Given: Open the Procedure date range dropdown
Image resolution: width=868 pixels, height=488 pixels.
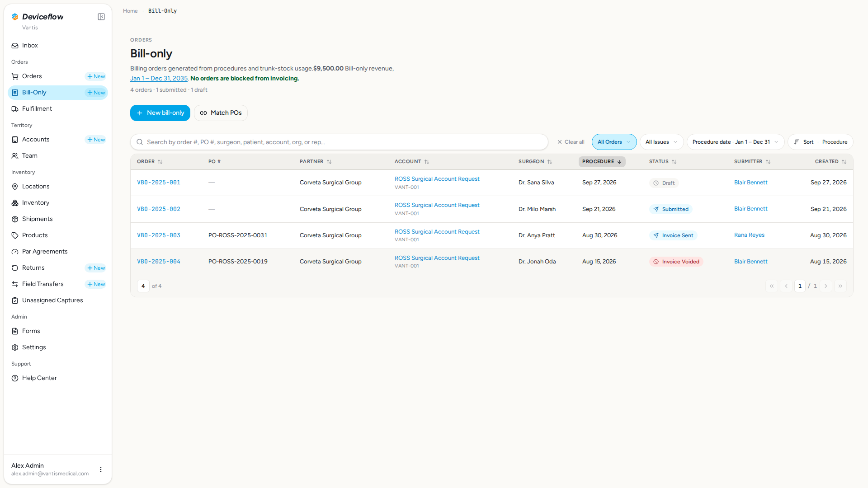Looking at the screenshot, I should [x=735, y=142].
